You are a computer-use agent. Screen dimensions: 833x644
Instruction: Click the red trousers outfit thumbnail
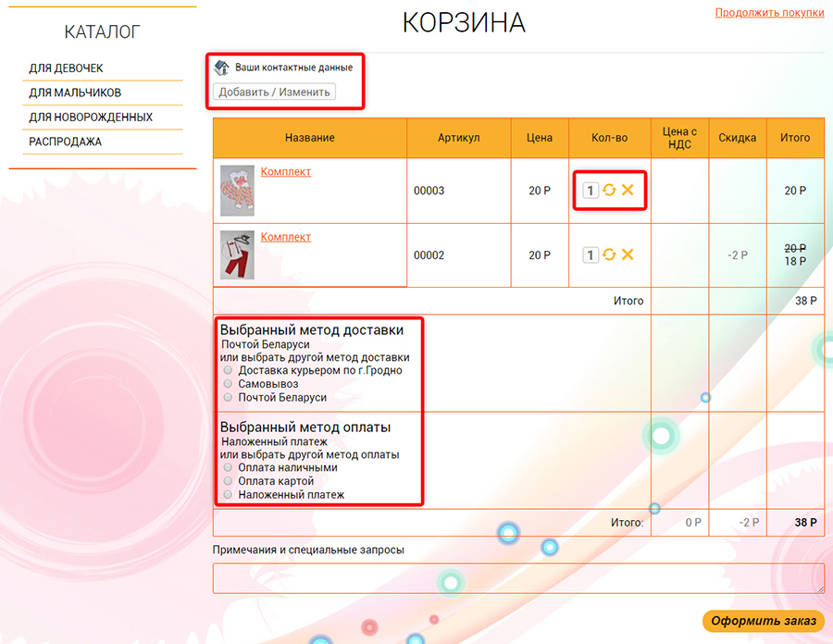point(237,254)
